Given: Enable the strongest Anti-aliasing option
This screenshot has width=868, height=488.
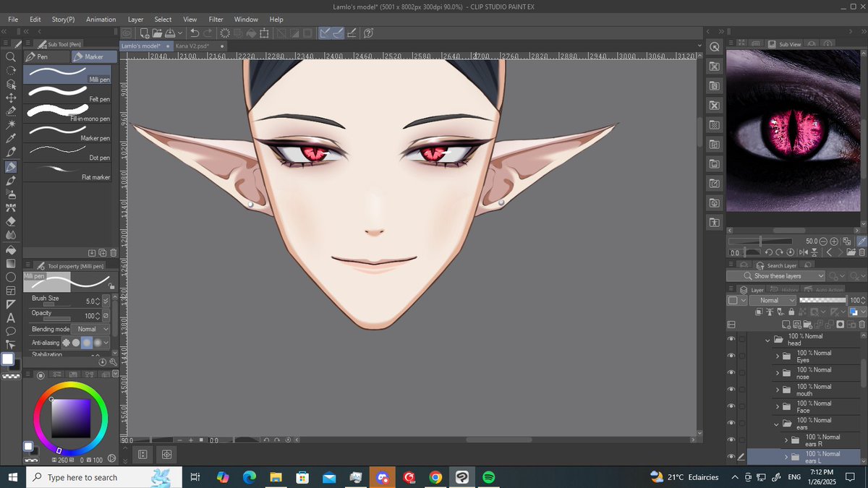Looking at the screenshot, I should point(98,343).
